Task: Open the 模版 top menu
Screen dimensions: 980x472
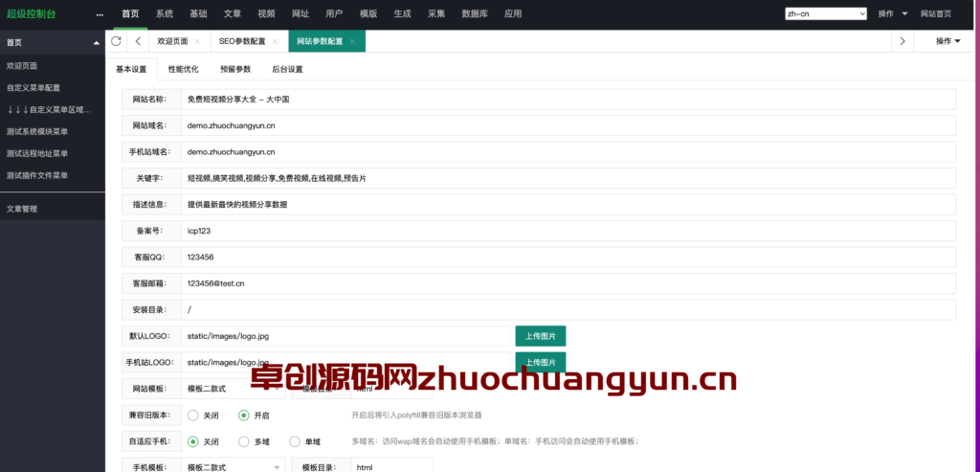Action: click(x=368, y=13)
